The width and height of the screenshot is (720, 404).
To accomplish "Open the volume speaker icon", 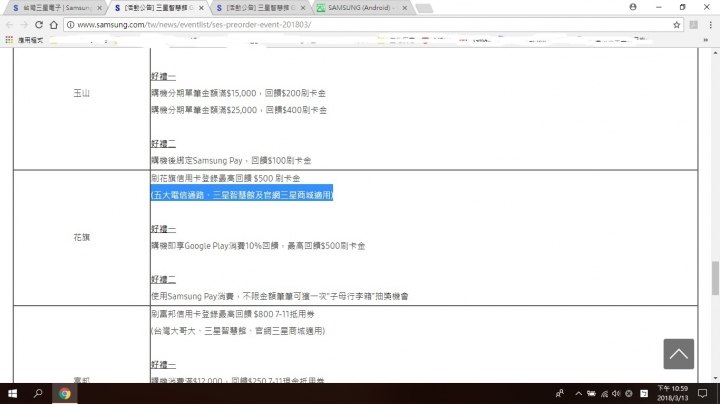I will pyautogui.click(x=616, y=393).
